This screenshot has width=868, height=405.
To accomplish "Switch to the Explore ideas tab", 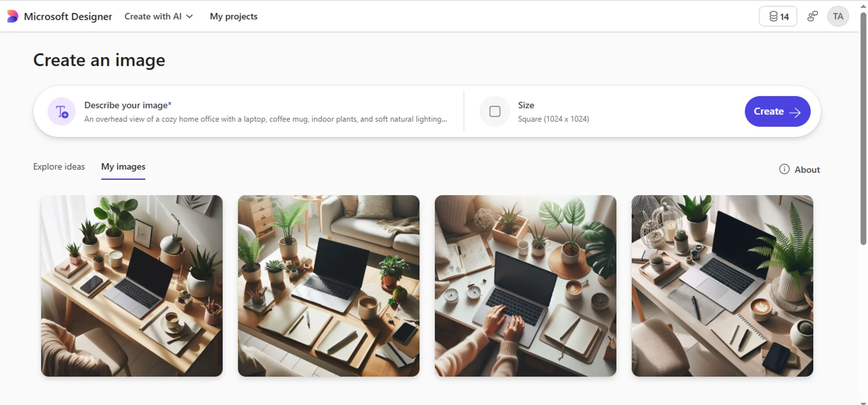I will 59,167.
